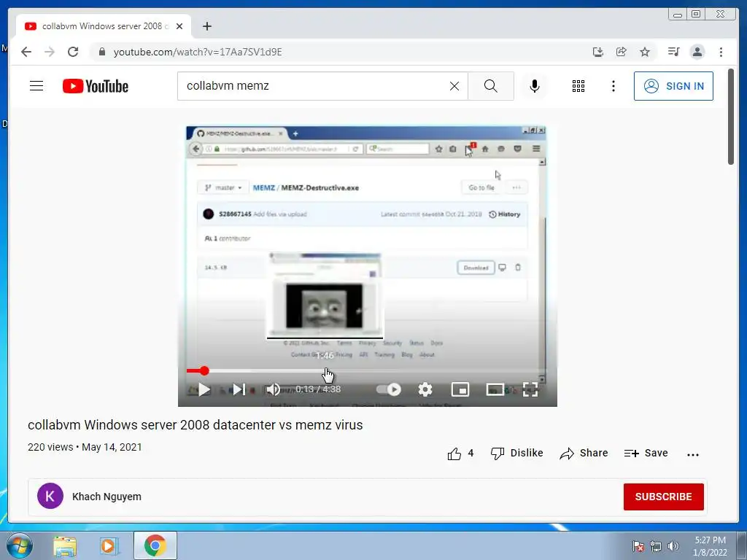Launch Windows Media Player from taskbar
Viewport: 747px width, 560px height.
109,545
